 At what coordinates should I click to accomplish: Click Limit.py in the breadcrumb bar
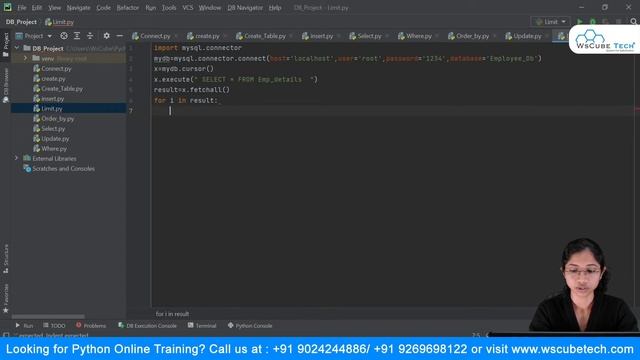click(60, 22)
